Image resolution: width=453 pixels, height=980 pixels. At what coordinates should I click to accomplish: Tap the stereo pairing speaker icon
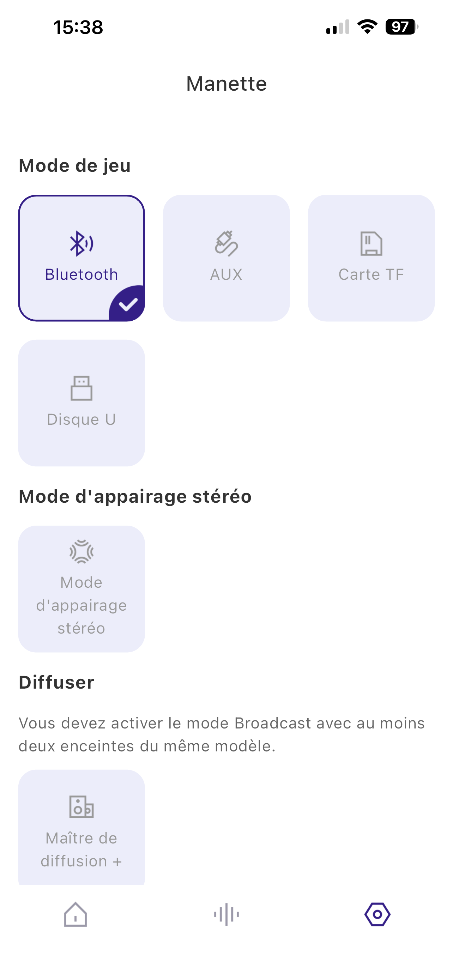[81, 551]
